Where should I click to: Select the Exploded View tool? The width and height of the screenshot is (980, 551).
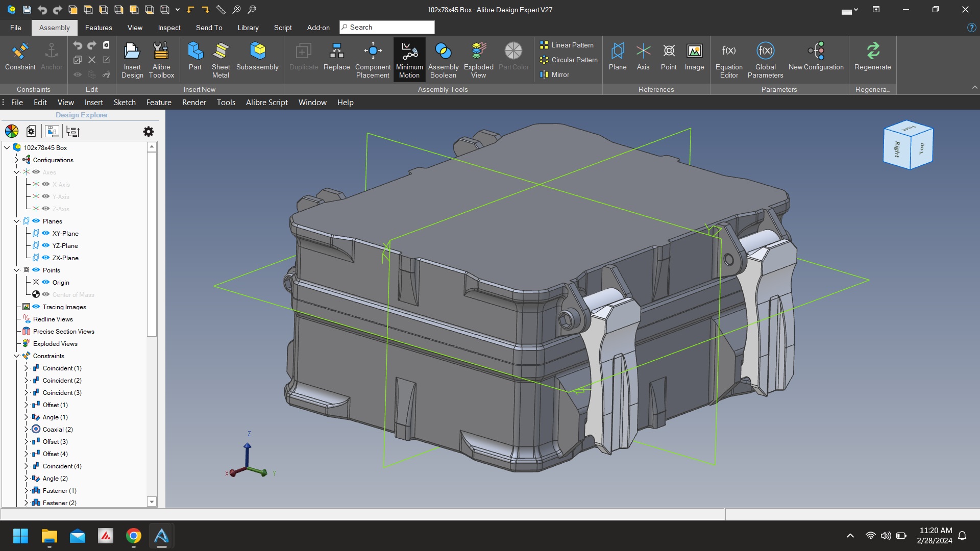[478, 60]
